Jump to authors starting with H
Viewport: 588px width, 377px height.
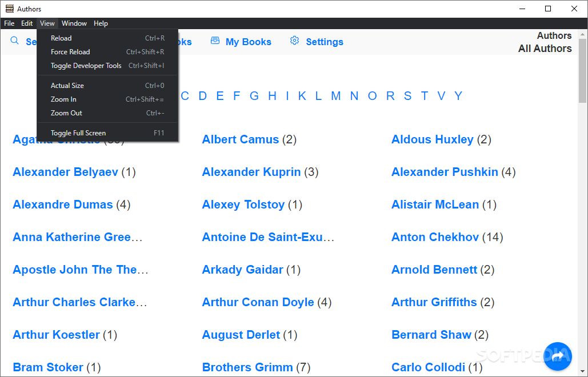[x=272, y=96]
